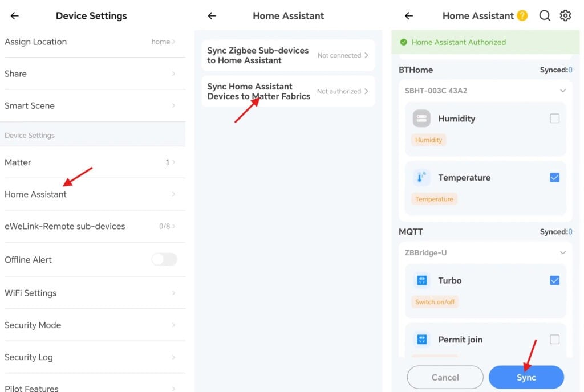Click the yellow help icon beside Home Assistant
584x392 pixels.
[x=523, y=15]
